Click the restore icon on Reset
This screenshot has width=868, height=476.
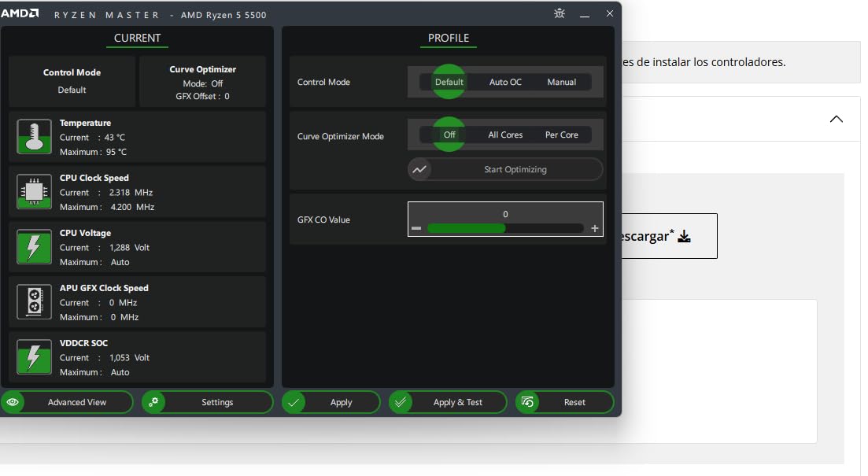coord(527,402)
